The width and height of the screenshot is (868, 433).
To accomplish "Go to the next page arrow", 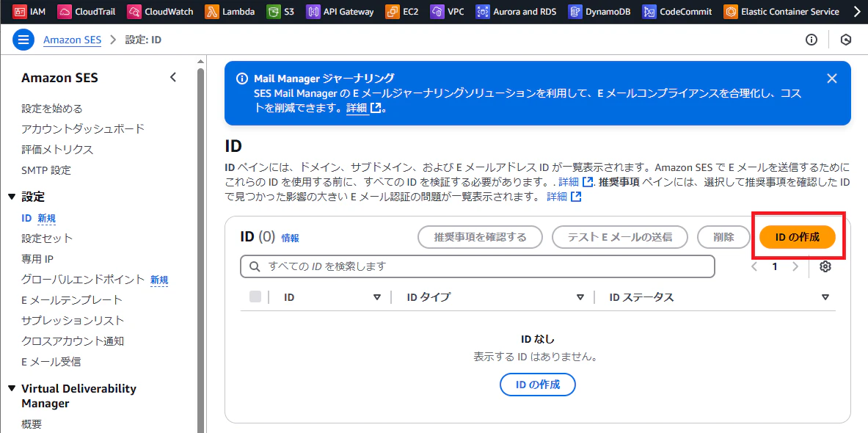I will 795,266.
